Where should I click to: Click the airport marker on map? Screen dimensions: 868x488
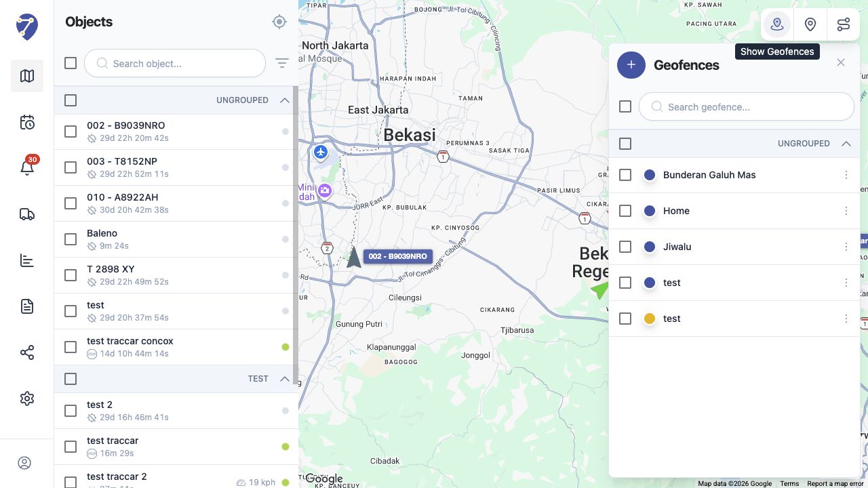(x=321, y=152)
